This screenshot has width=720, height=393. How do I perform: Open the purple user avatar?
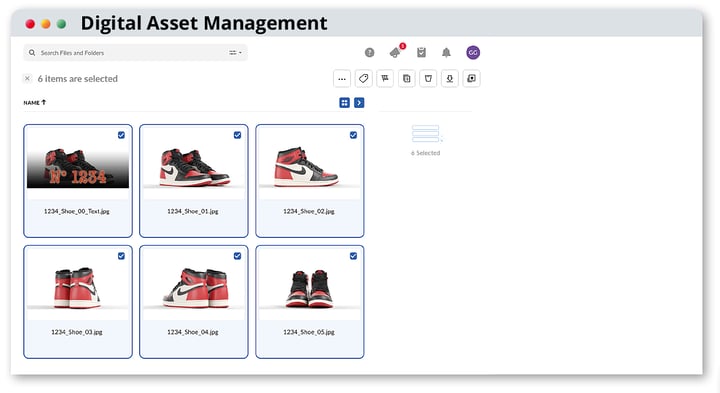coord(473,53)
